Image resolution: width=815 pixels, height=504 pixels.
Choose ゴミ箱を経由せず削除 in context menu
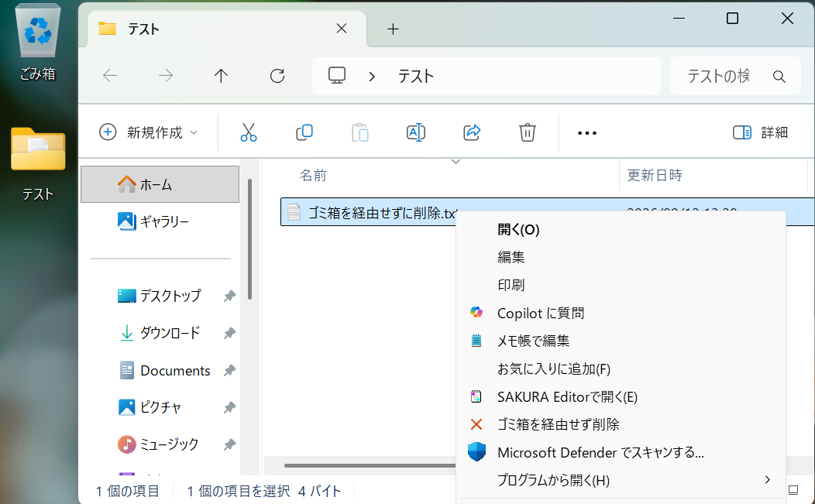(x=621, y=424)
